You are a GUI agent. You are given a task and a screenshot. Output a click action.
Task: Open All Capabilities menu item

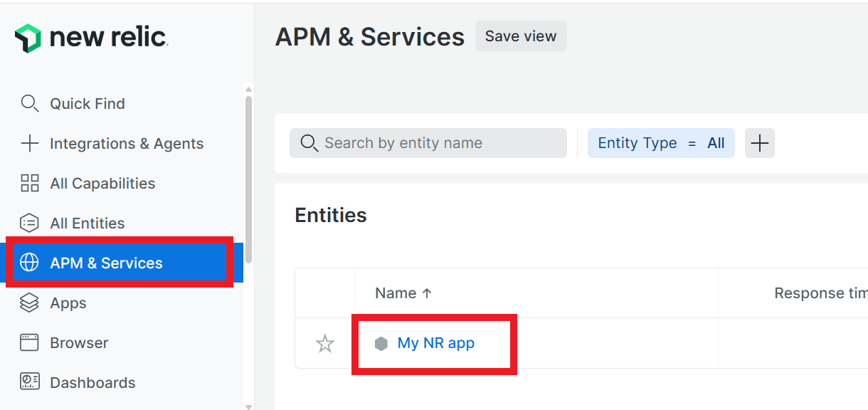[x=102, y=184]
